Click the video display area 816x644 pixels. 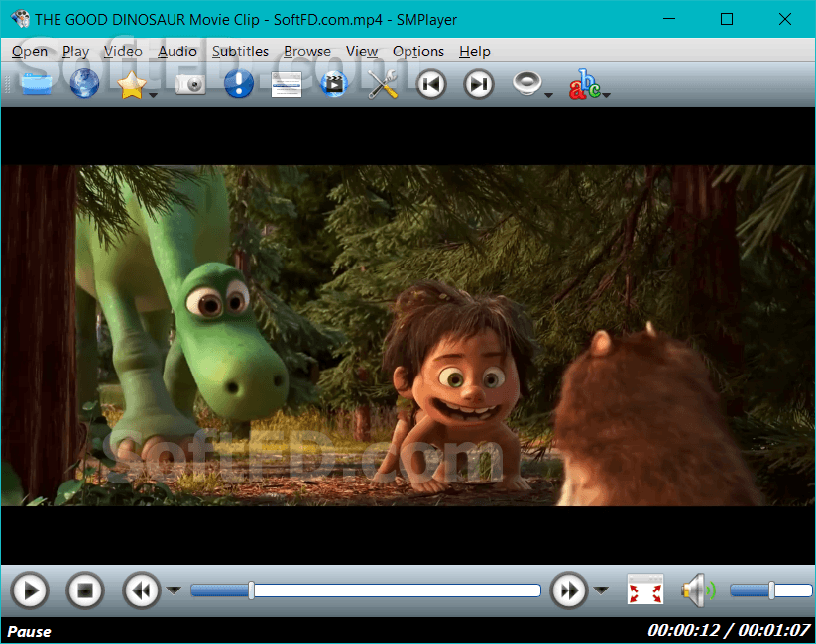point(408,336)
